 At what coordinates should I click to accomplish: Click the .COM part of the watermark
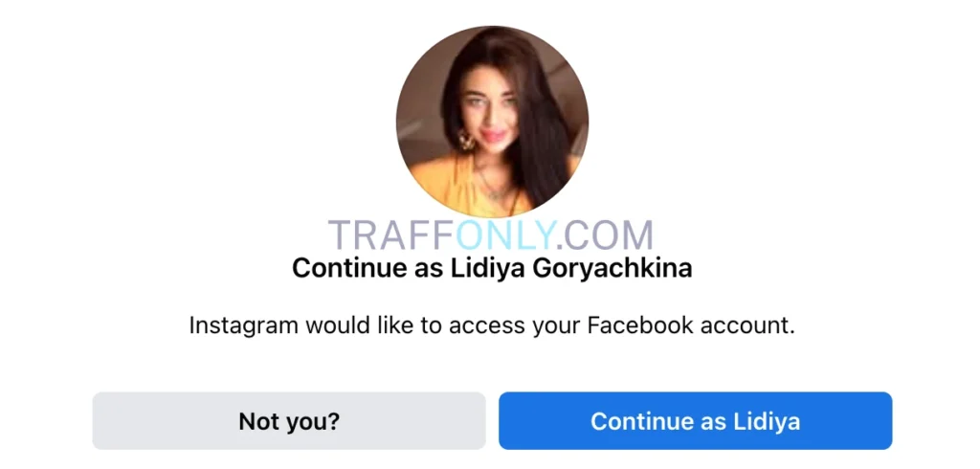click(x=605, y=235)
